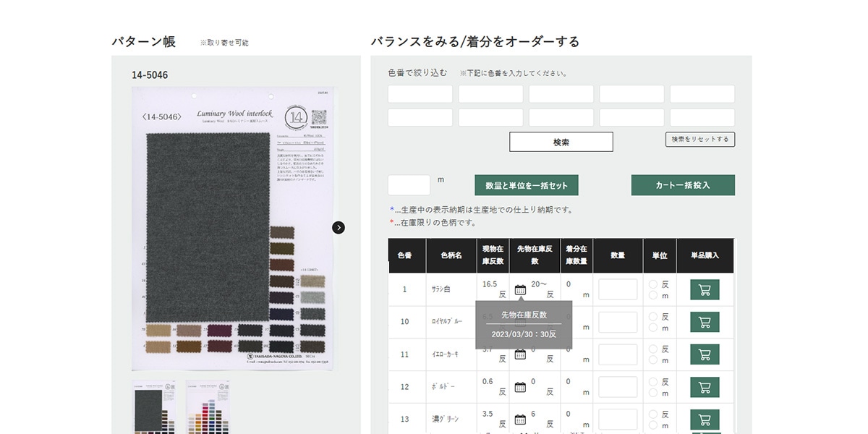Click the 着分在庫数量 column header
The image size is (868, 434).
click(576, 256)
